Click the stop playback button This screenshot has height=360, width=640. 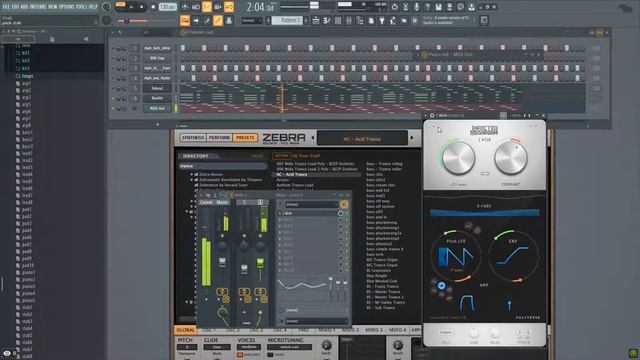tap(142, 7)
